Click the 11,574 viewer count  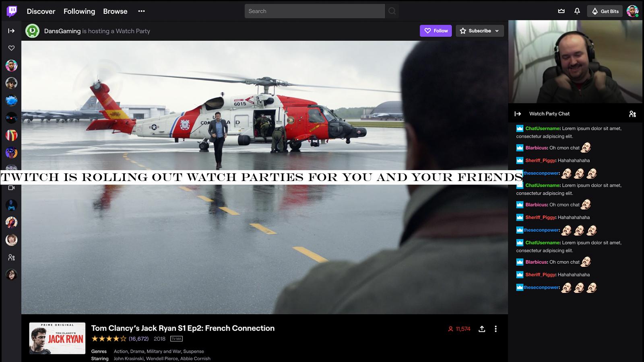coord(459,329)
